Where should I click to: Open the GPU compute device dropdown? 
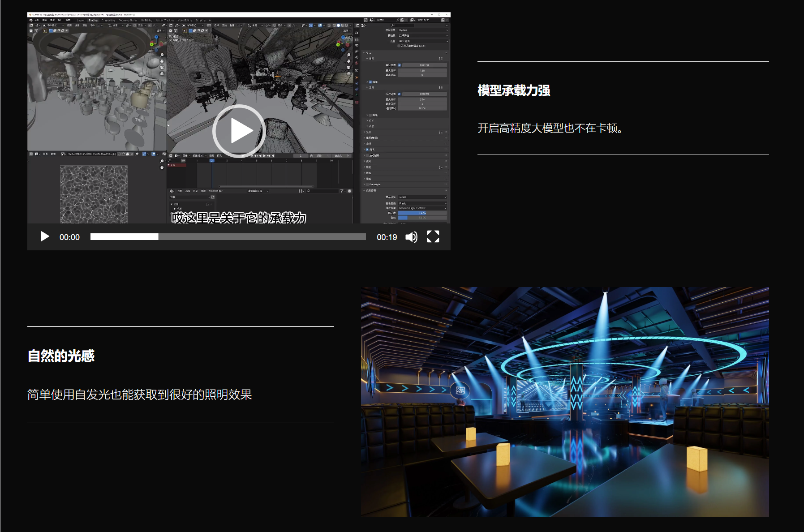coord(422,41)
